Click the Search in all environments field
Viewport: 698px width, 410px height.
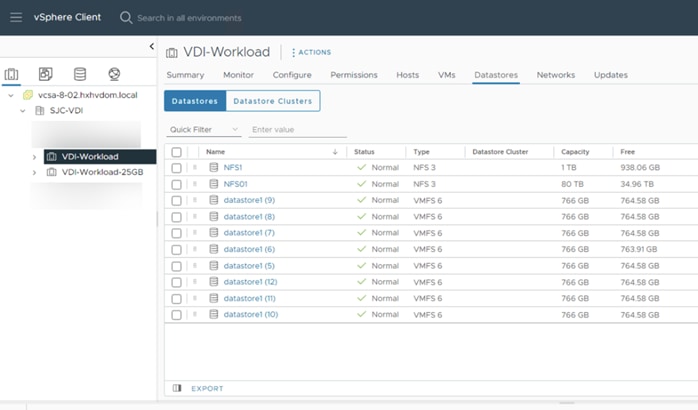tap(189, 18)
